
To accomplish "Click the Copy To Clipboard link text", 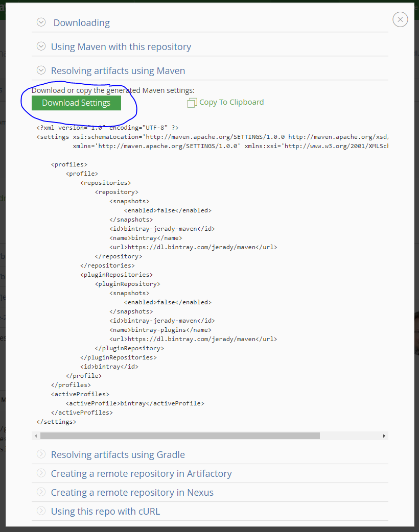I will click(231, 102).
